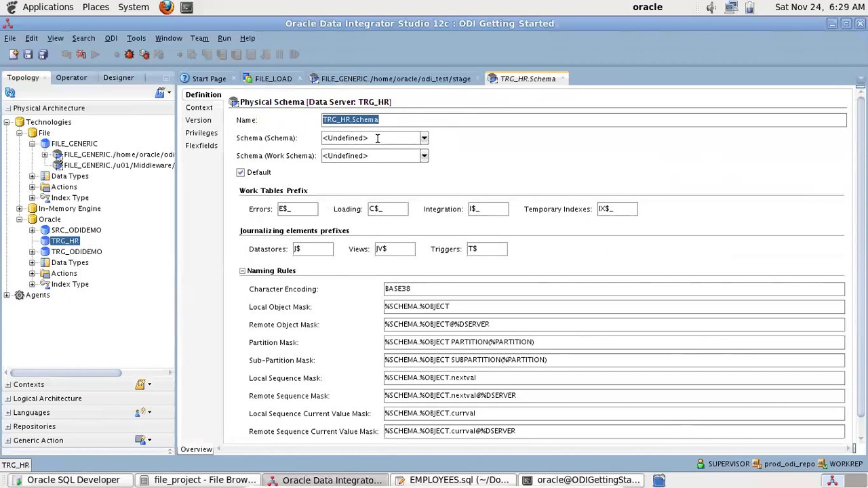
Task: Select FILE_GENERIC data server in tree
Action: (x=74, y=144)
